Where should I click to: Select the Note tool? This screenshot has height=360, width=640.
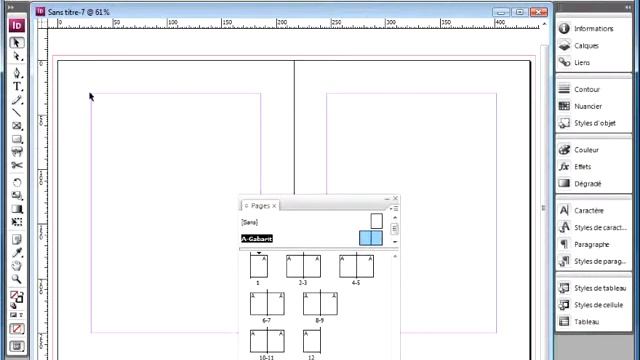coord(16,239)
